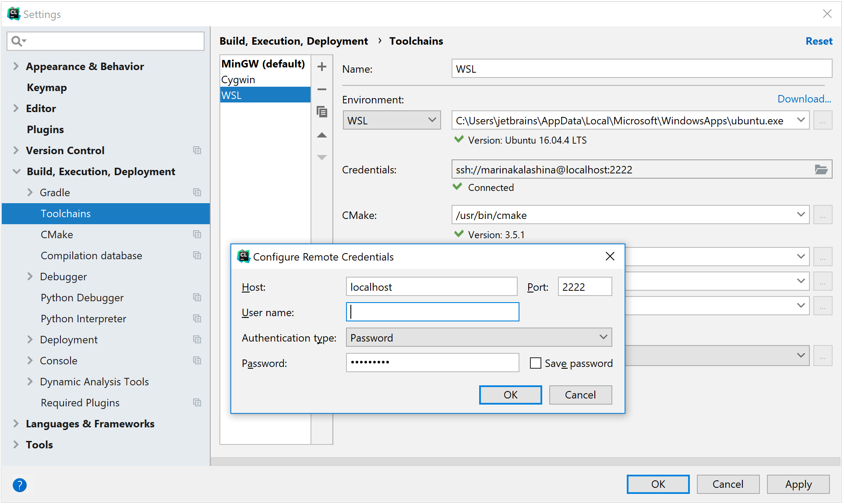844x504 pixels.
Task: Click the Reset link
Action: click(x=819, y=41)
